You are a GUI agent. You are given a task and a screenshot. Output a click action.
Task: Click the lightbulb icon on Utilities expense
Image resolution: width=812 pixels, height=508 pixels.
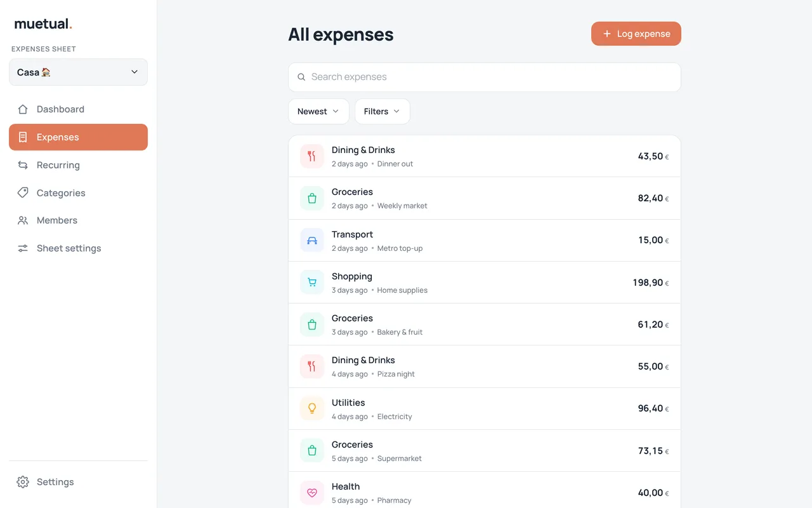pos(311,408)
